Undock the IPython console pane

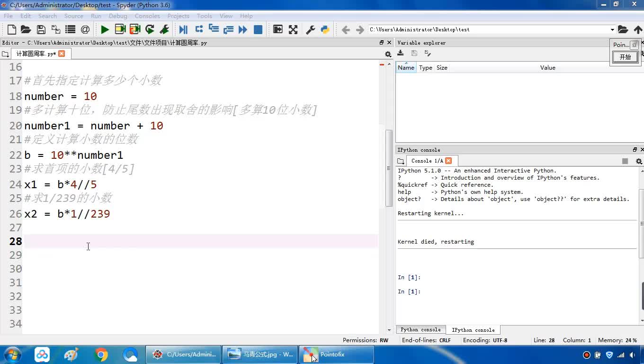click(x=635, y=150)
